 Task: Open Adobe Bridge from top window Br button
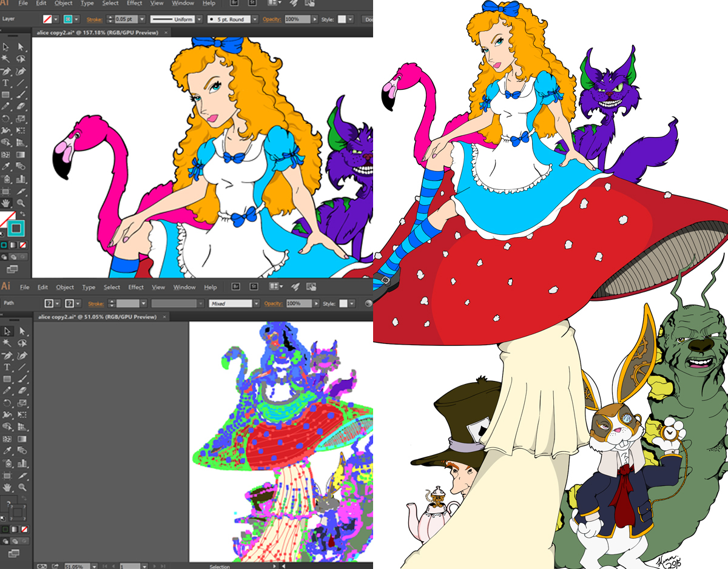coord(234,3)
